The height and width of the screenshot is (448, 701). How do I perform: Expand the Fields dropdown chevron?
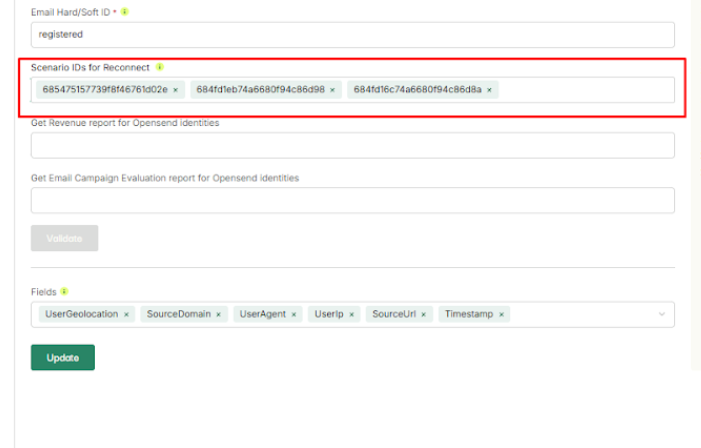661,314
